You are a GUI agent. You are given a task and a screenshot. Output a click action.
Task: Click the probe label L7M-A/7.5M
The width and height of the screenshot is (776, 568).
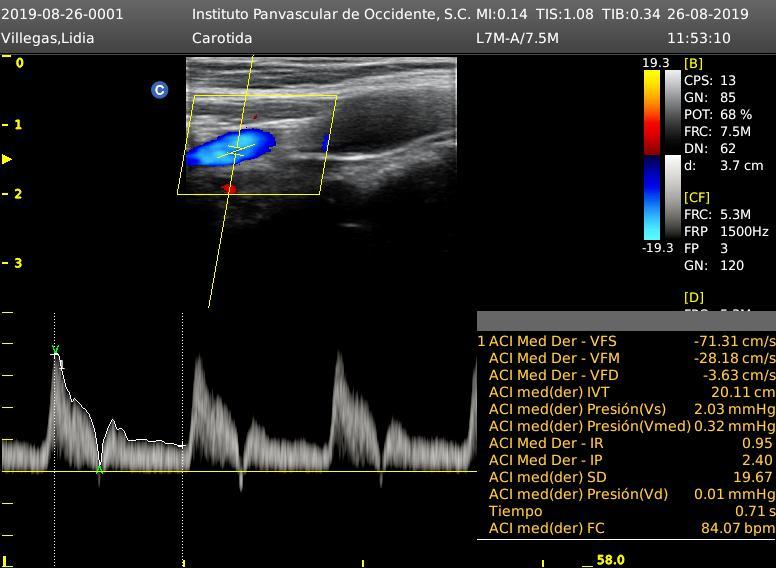517,38
